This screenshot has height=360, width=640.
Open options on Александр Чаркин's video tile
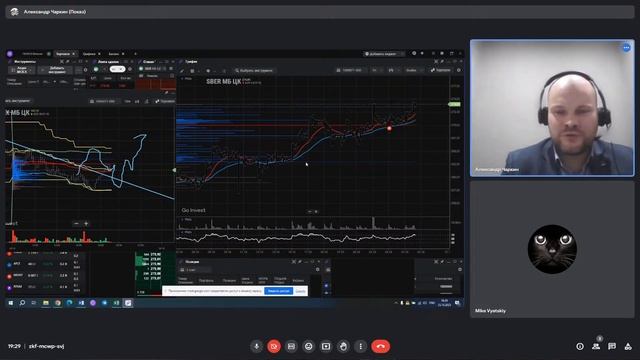(x=627, y=48)
